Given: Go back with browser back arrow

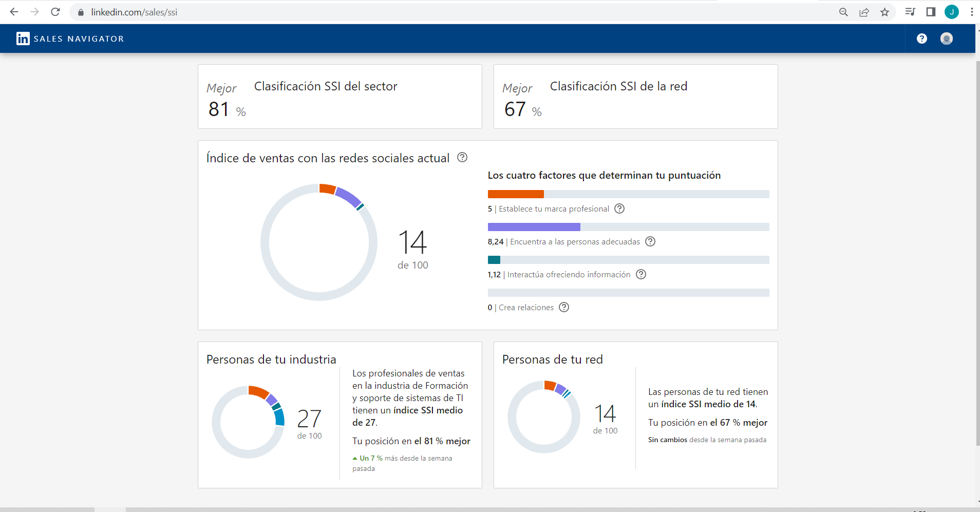Looking at the screenshot, I should [x=14, y=12].
